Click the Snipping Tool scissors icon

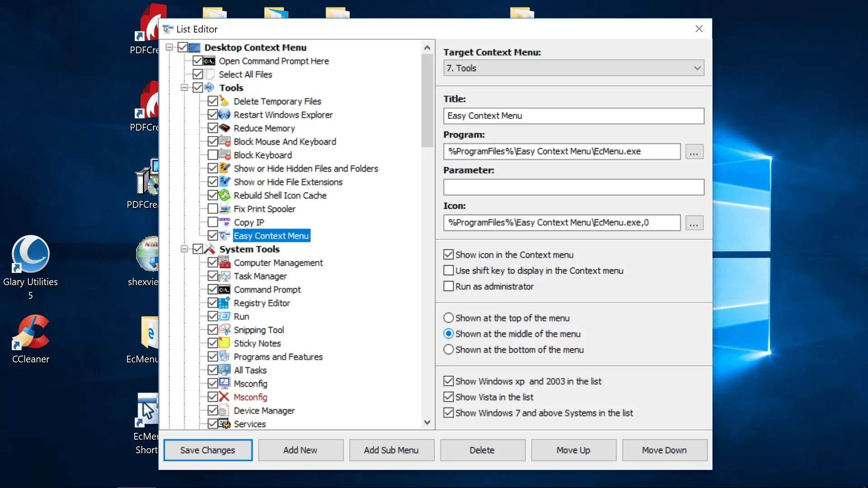point(224,329)
